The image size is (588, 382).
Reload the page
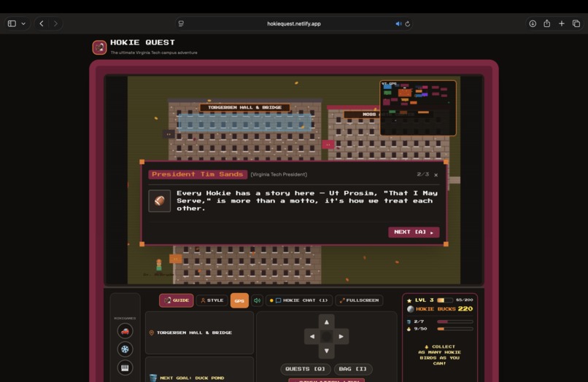[408, 23]
